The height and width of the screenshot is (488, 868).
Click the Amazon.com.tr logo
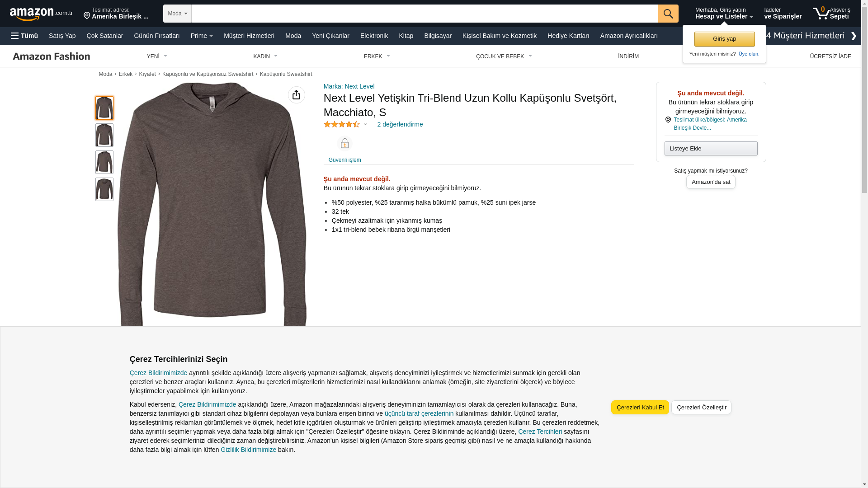(x=41, y=14)
